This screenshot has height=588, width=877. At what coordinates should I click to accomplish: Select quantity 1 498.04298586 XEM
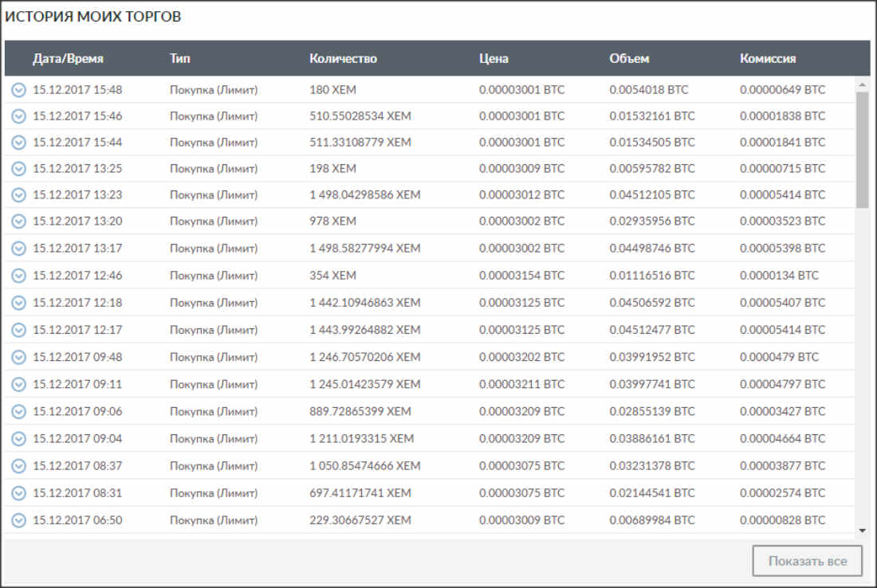point(364,195)
